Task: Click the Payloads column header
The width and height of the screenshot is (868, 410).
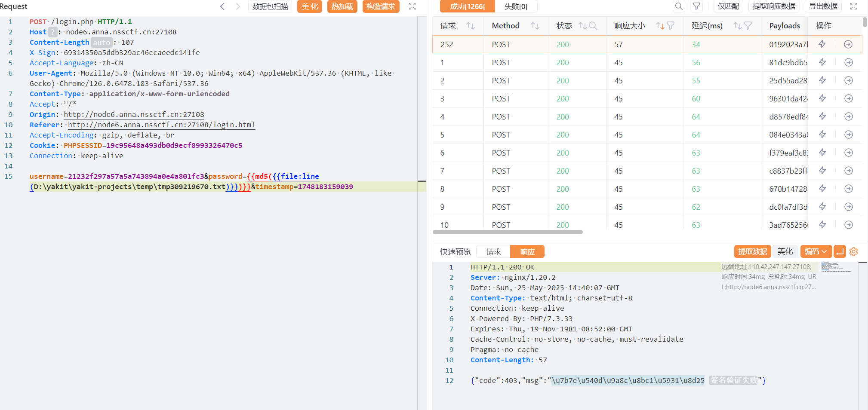Action: pyautogui.click(x=785, y=26)
